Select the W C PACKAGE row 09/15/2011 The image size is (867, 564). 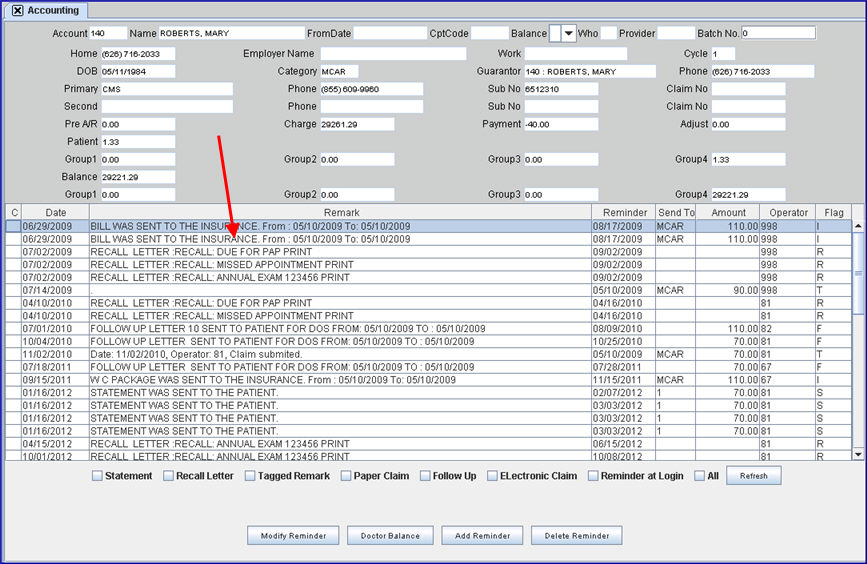tap(429, 380)
